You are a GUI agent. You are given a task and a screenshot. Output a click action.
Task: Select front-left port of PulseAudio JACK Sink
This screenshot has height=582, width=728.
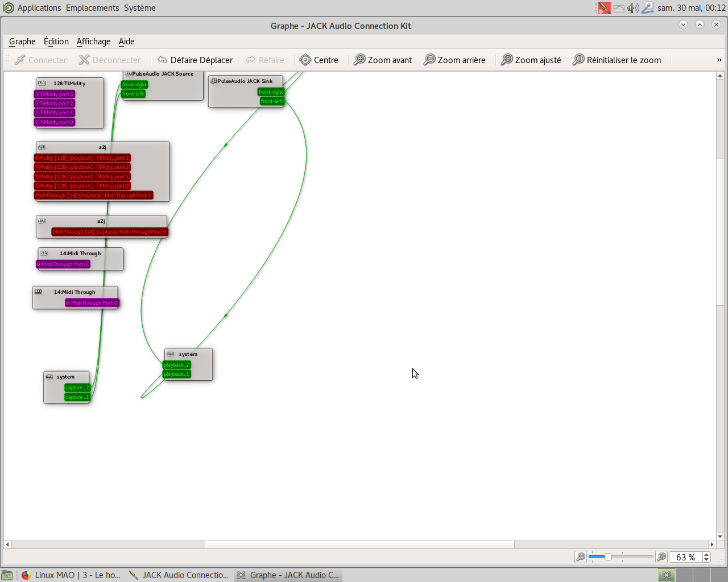pyautogui.click(x=272, y=101)
